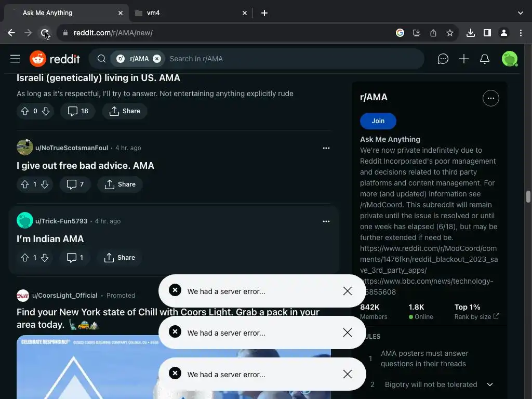
Task: Close the vm4 tab
Action: [245, 13]
